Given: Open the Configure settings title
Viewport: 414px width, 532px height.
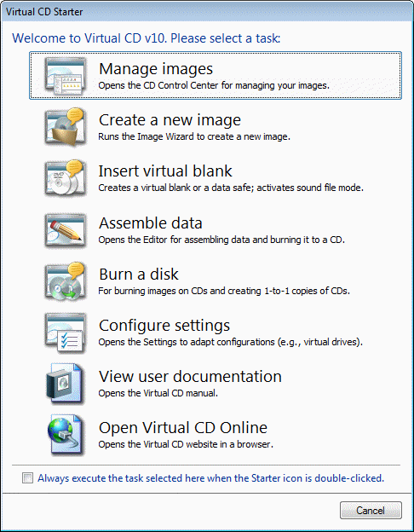Looking at the screenshot, I should (164, 326).
